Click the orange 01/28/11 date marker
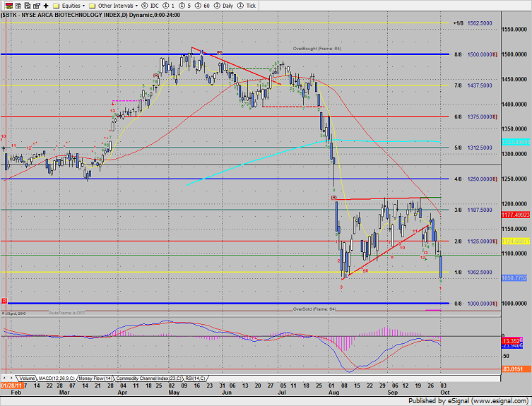This screenshot has height=406, width=532. (x=11, y=386)
